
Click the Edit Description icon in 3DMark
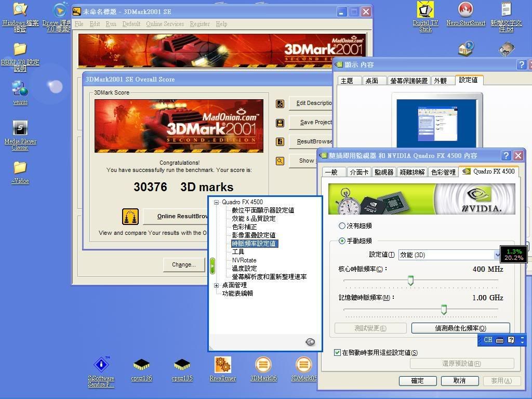[x=280, y=103]
